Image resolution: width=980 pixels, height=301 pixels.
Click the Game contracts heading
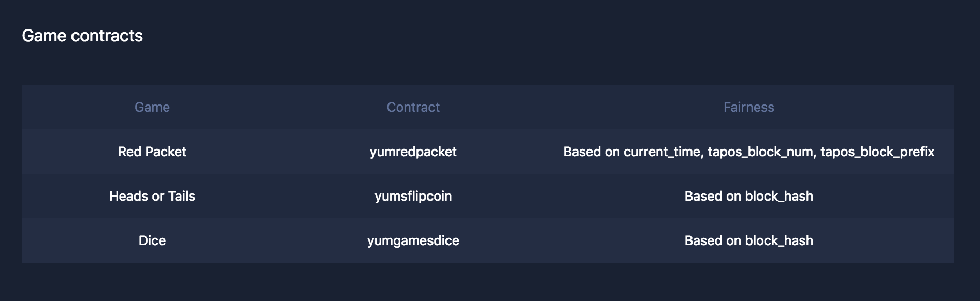pyautogui.click(x=82, y=36)
